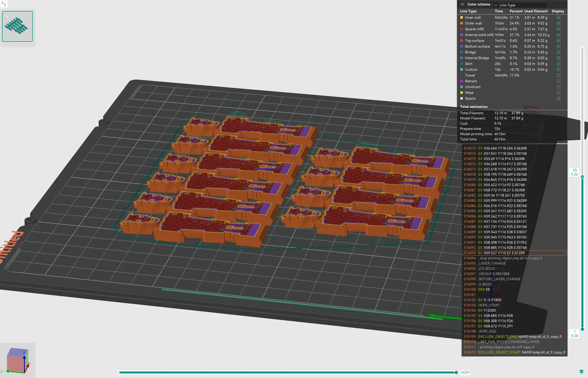Click the Skirt color swatch
Viewport: 588px width, 378px height.
[x=462, y=64]
